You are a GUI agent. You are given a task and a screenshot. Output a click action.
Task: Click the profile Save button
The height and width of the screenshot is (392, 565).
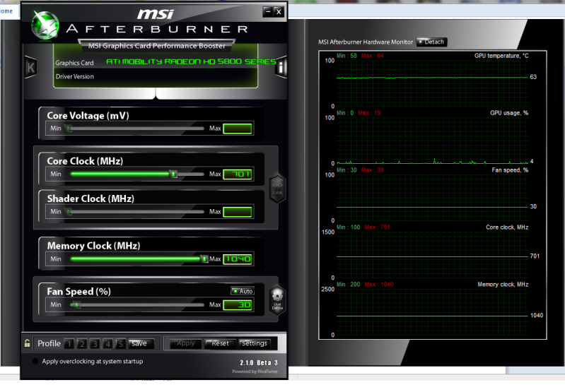click(141, 343)
